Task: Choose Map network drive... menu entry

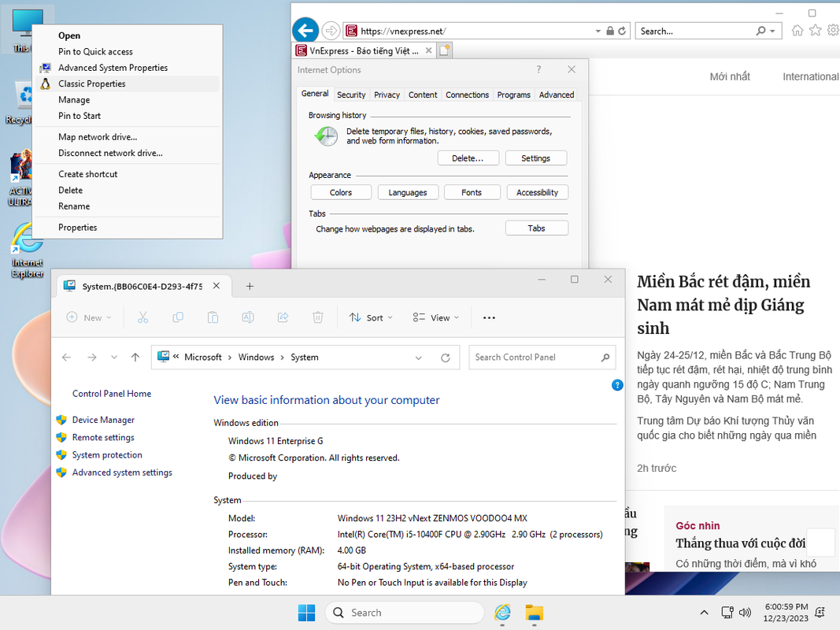Action: pyautogui.click(x=128, y=136)
